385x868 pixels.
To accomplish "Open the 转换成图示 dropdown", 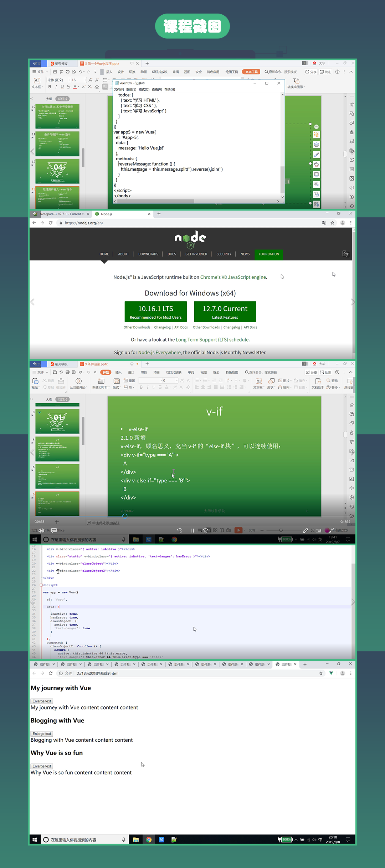I will [x=296, y=84].
